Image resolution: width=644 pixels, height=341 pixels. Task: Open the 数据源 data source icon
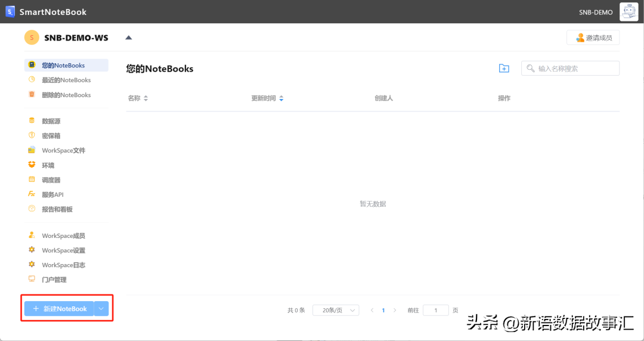click(x=32, y=121)
